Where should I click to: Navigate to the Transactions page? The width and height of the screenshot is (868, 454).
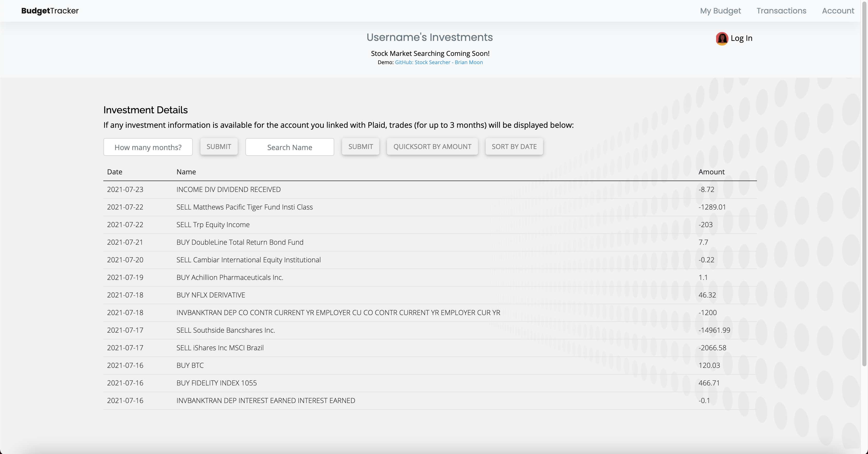781,10
